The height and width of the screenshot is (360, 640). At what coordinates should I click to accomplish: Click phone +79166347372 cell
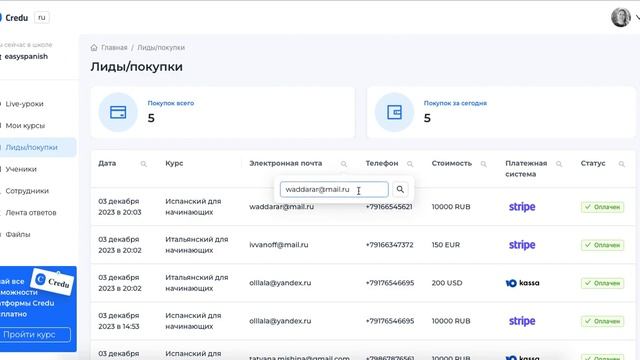pyautogui.click(x=389, y=245)
